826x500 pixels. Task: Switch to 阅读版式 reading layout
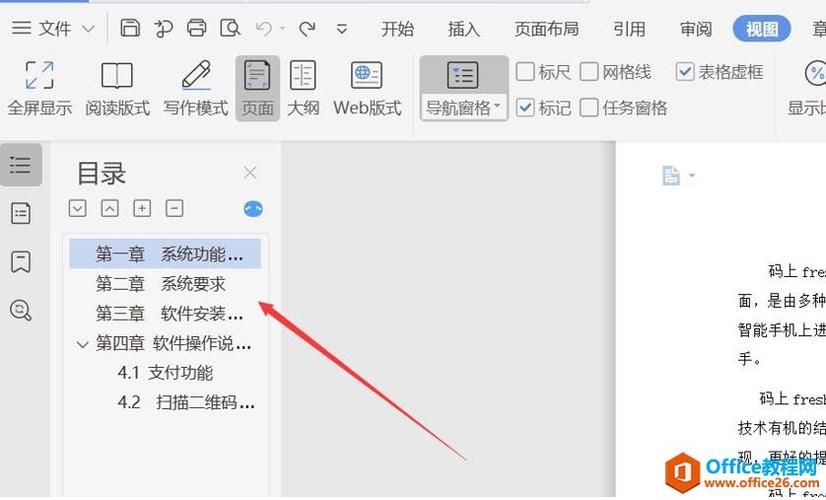[117, 89]
